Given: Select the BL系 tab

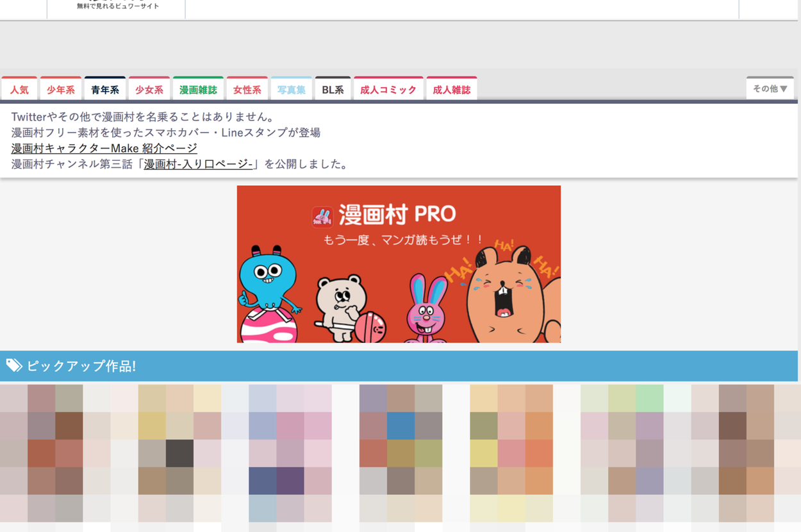Looking at the screenshot, I should click(333, 90).
